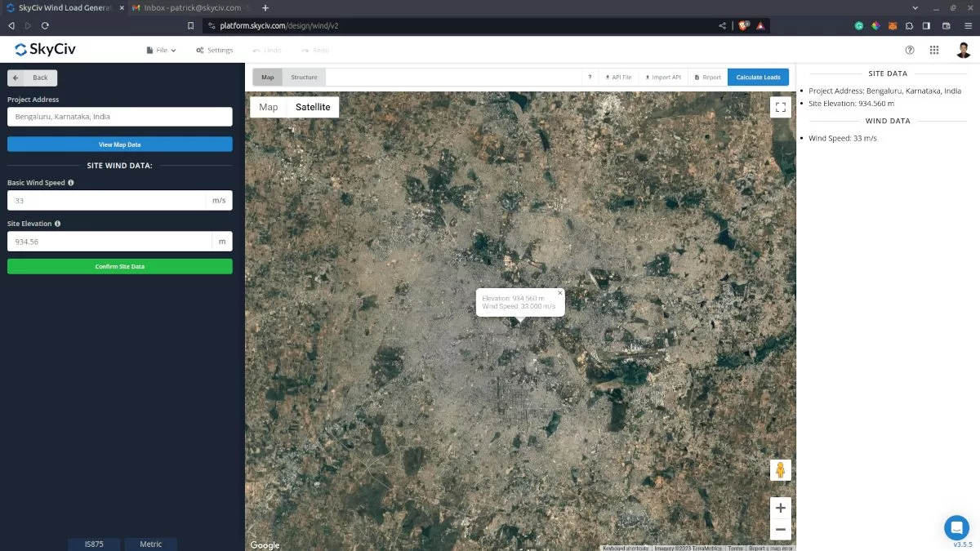Click the green Confirm Site Data button
Image resolution: width=980 pixels, height=551 pixels.
click(x=120, y=266)
